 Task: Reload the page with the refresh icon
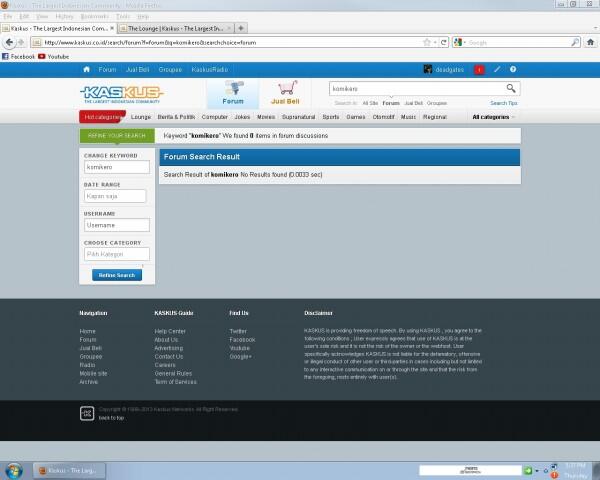pos(443,42)
